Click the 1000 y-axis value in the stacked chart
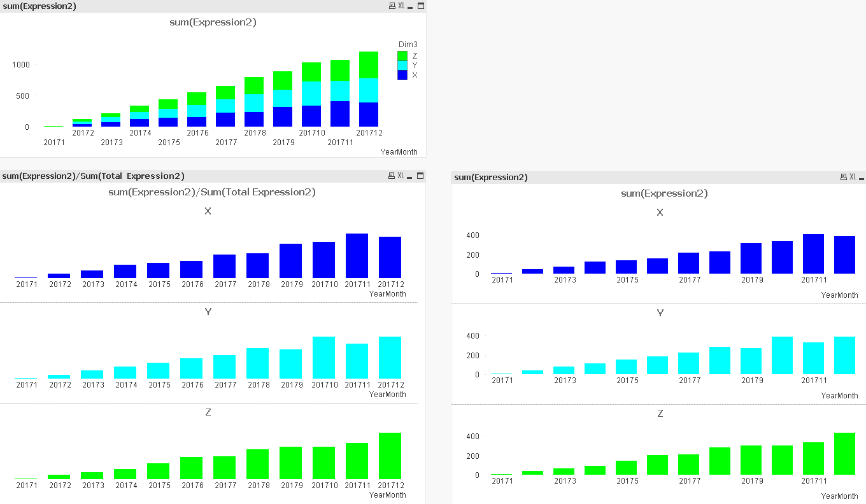866x504 pixels. coord(21,65)
